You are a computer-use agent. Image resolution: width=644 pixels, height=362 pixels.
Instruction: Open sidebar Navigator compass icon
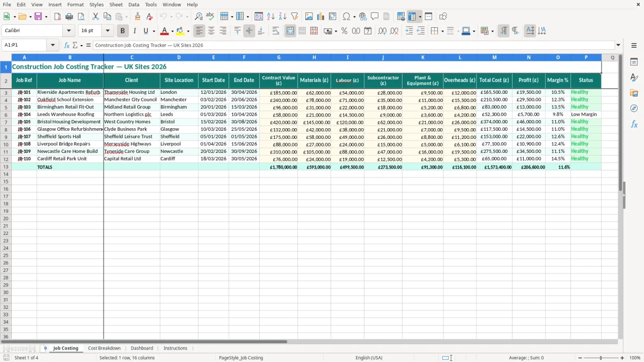[x=634, y=109]
